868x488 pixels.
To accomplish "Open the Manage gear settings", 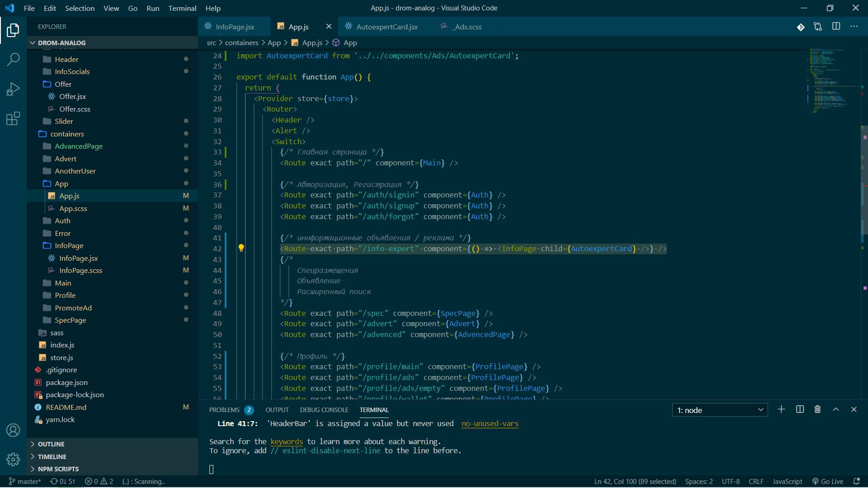I will point(13,460).
